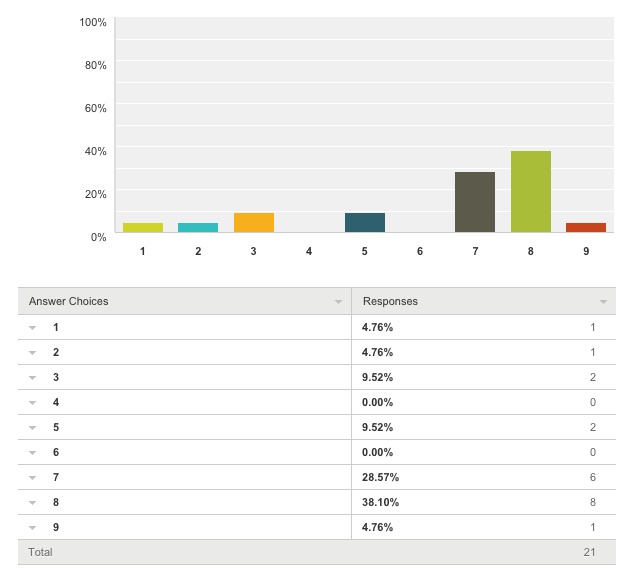The width and height of the screenshot is (631, 573).
Task: Expand the row arrow for answer choice 8
Action: pyautogui.click(x=33, y=503)
